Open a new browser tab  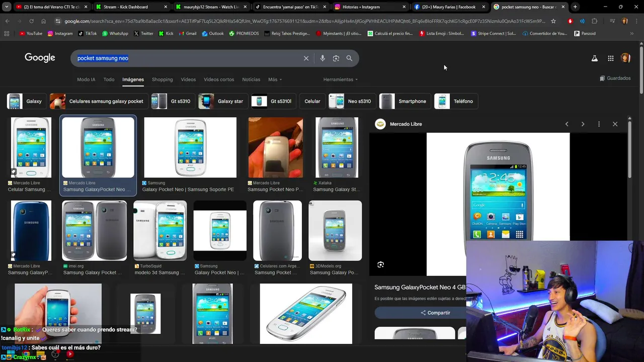coord(575,7)
